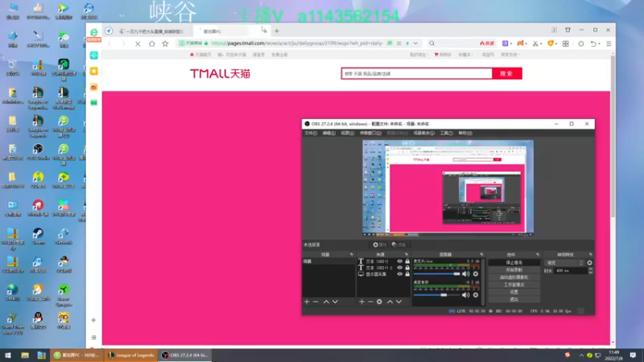644x362 pixels.
Task: Click the browser page vertical scrollbar
Action: tap(613, 135)
